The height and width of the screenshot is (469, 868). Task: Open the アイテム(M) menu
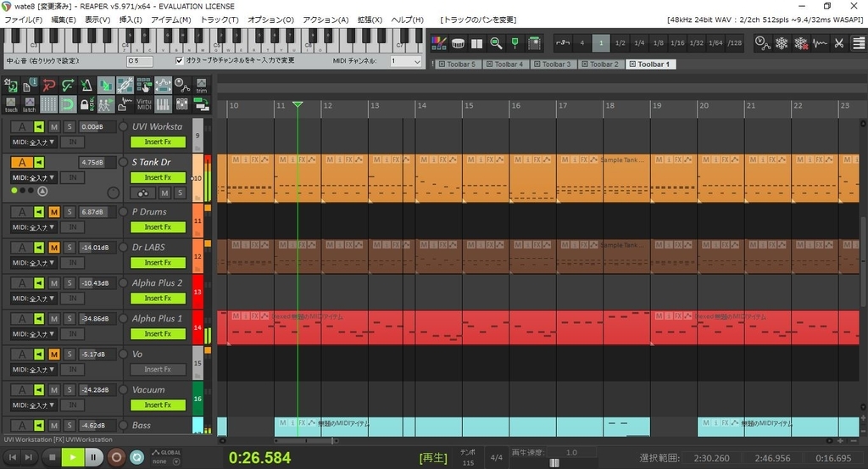(171, 20)
